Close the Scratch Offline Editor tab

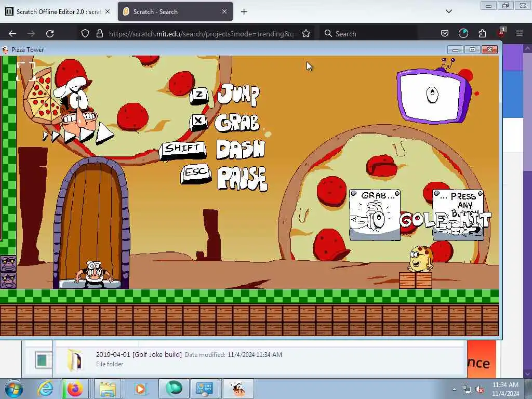[x=108, y=11]
